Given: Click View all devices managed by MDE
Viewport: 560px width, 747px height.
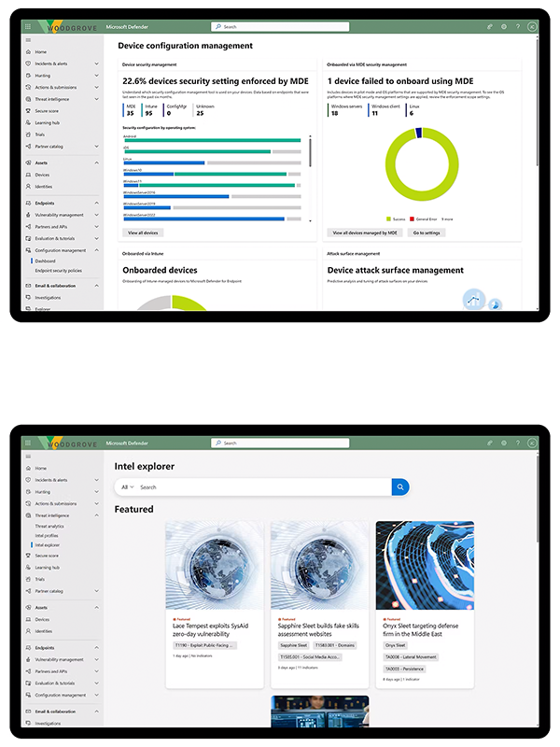Looking at the screenshot, I should point(365,233).
